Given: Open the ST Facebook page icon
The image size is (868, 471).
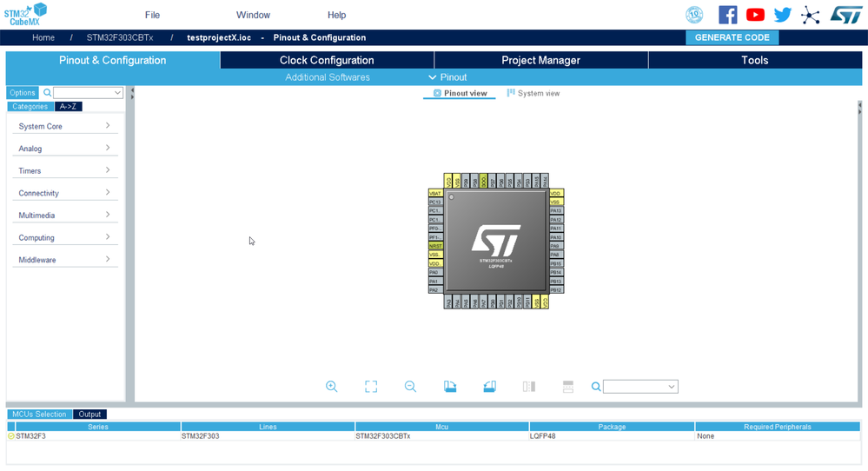Looking at the screenshot, I should point(727,15).
